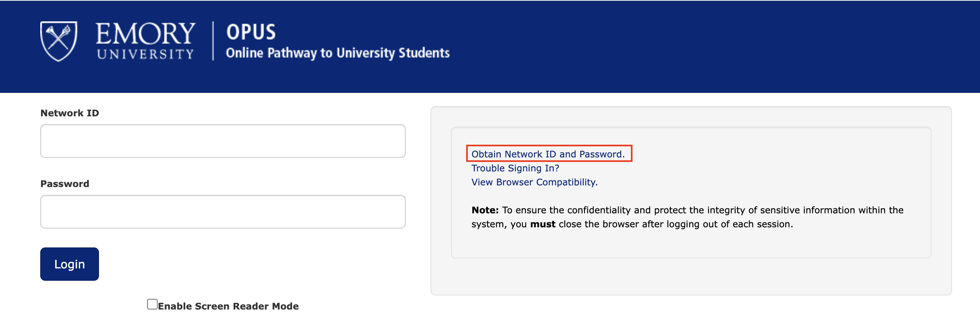Viewport: 980px width, 328px height.
Task: Open the View Browser Compatibility link
Action: point(534,182)
